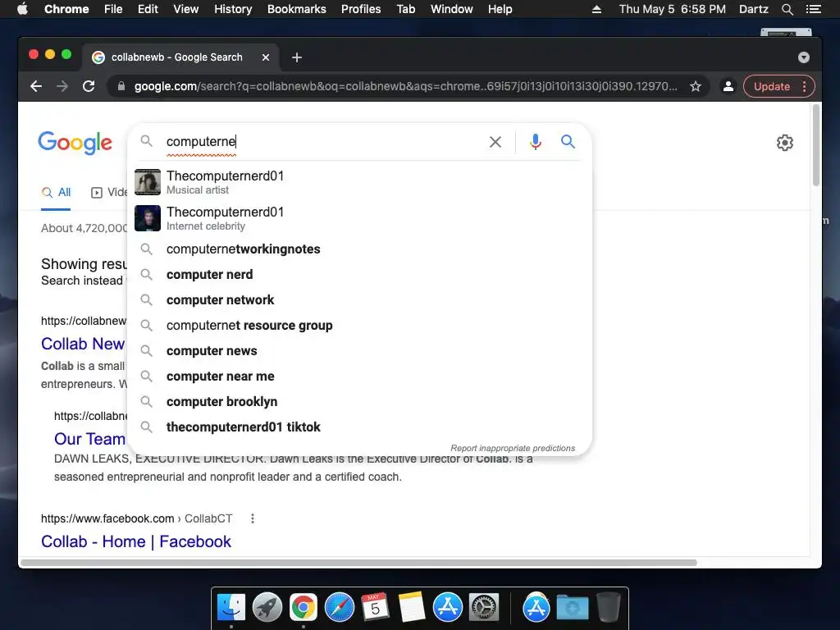Image resolution: width=840 pixels, height=630 pixels.
Task: Open the Edit menu
Action: point(148,9)
